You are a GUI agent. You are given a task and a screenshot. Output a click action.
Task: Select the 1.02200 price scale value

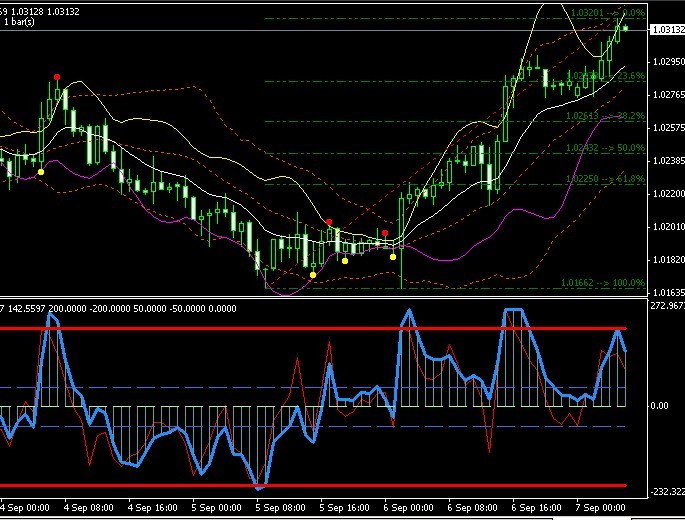coord(669,194)
